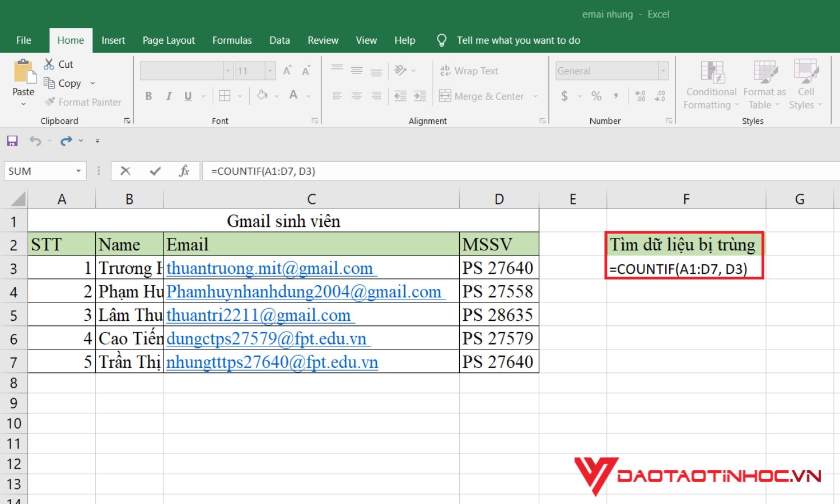Click the Tell Me lightbulb icon
Image resolution: width=840 pixels, height=504 pixels.
441,40
